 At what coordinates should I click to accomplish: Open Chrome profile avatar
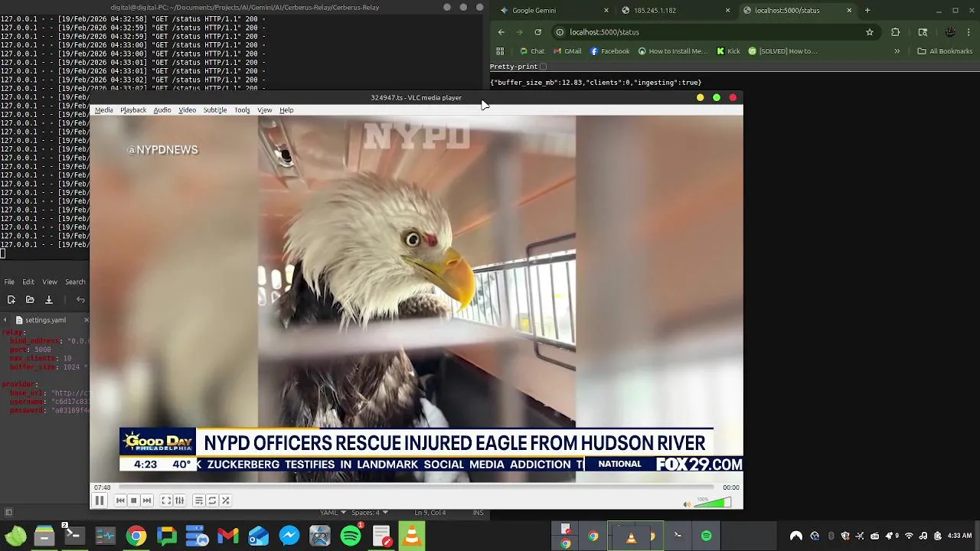pos(950,32)
